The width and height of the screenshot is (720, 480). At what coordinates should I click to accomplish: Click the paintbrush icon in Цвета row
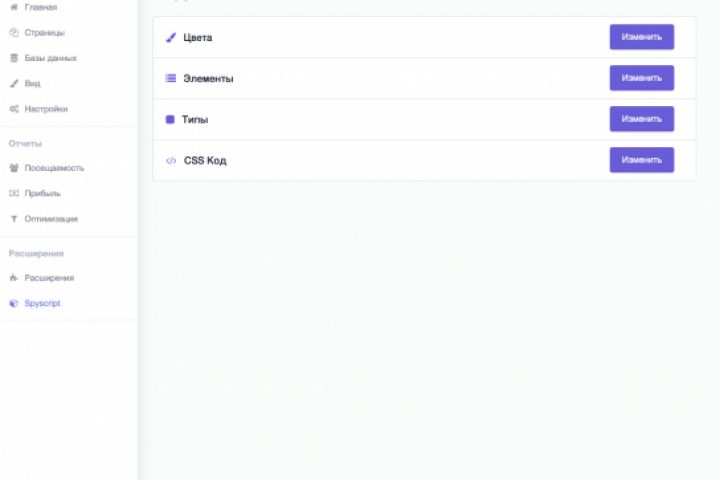[x=171, y=37]
